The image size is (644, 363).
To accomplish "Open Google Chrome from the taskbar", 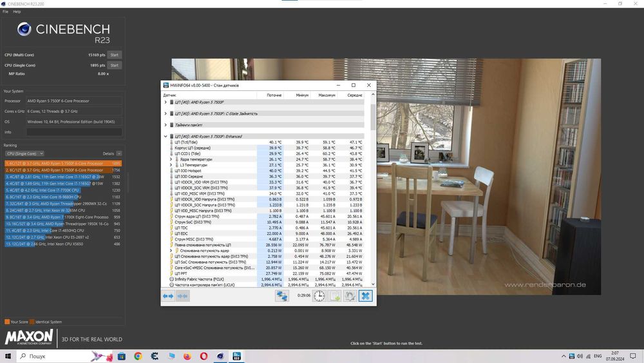I will pyautogui.click(x=138, y=357).
